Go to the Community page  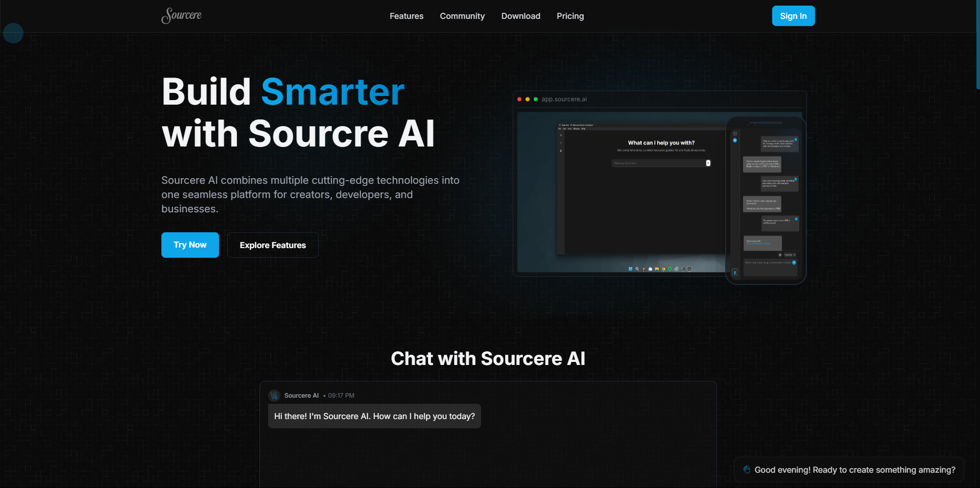pyautogui.click(x=462, y=16)
